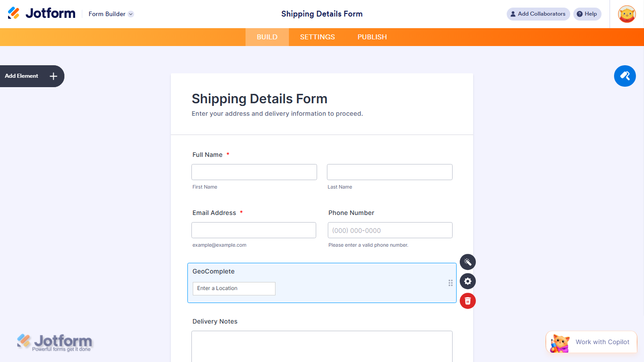Image resolution: width=644 pixels, height=362 pixels.
Task: Open Help with the question mark icon
Action: [x=587, y=14]
